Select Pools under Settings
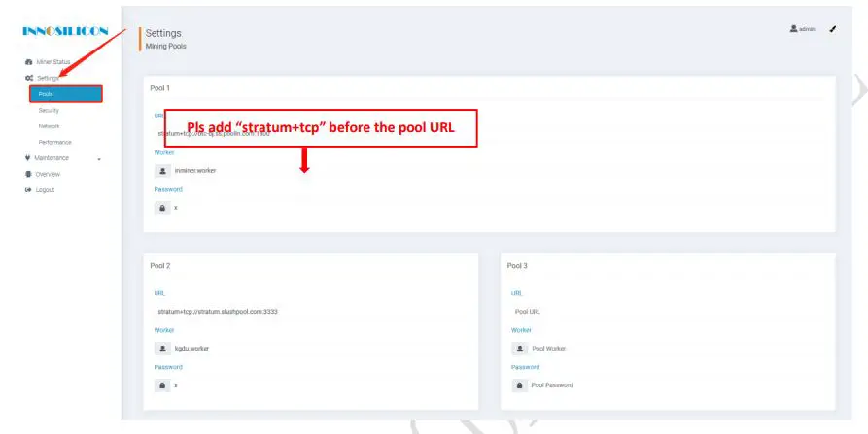This screenshot has height=434, width=868. tap(66, 94)
